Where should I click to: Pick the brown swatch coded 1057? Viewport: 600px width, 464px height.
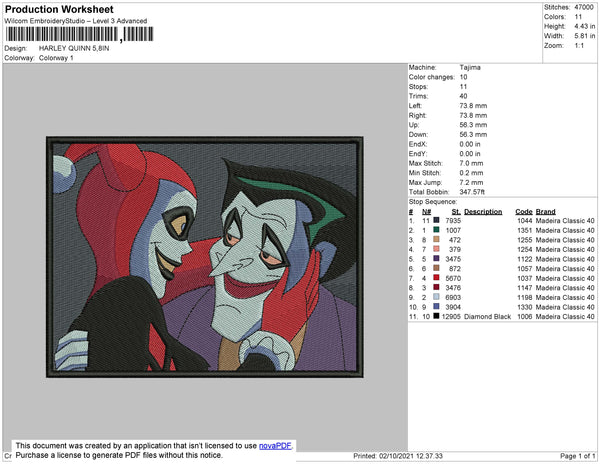[x=435, y=268]
